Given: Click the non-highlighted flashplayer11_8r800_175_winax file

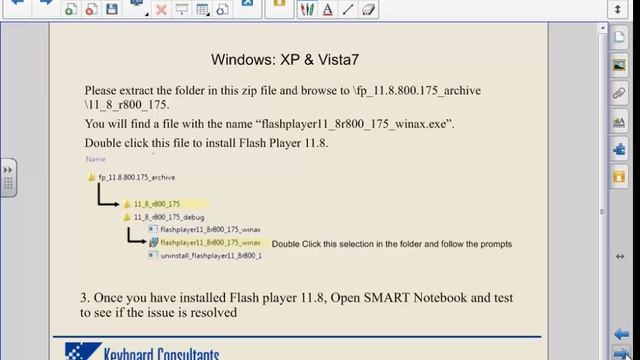Looking at the screenshot, I should [x=205, y=229].
